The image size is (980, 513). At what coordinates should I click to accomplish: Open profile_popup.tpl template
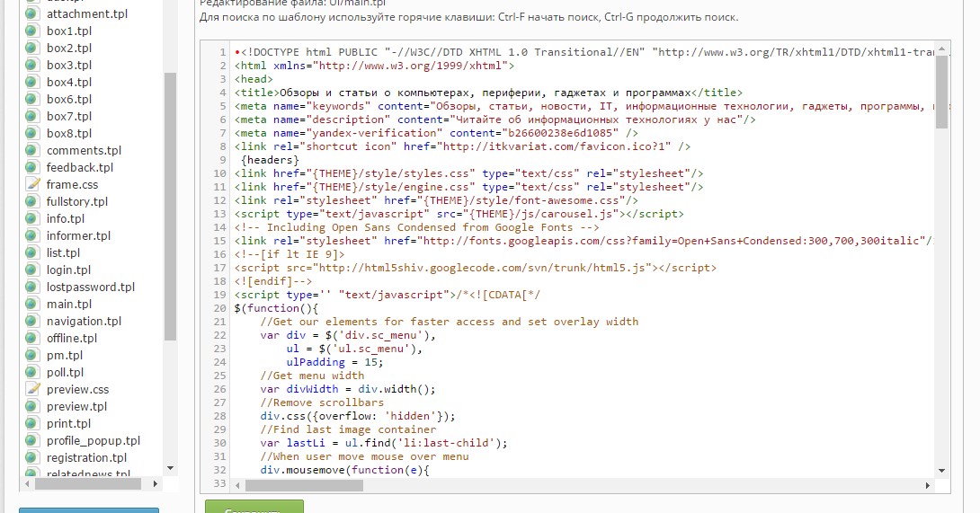[94, 440]
